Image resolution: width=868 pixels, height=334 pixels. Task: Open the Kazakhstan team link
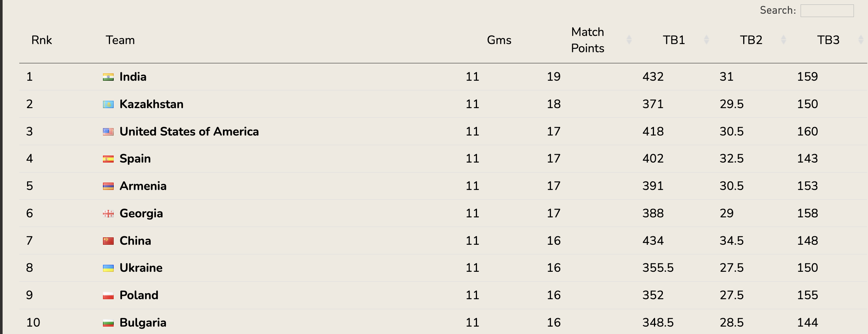click(x=151, y=104)
